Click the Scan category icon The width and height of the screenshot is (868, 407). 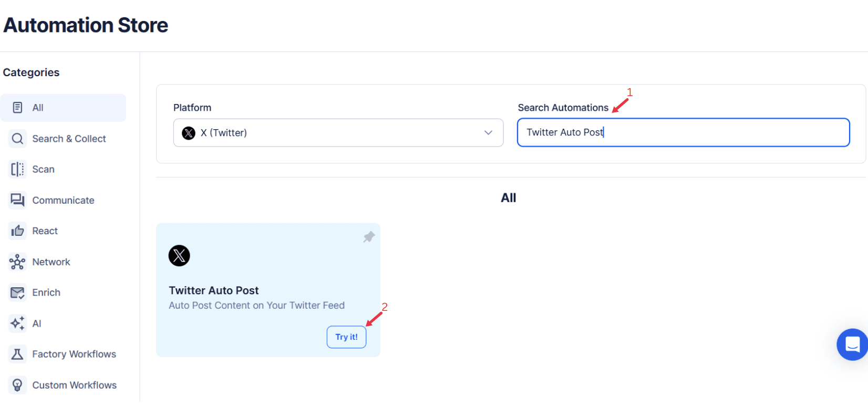[17, 169]
